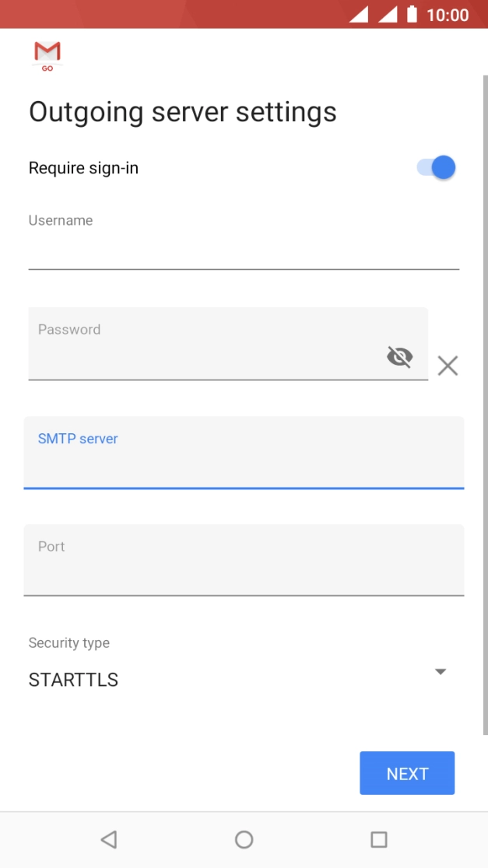The width and height of the screenshot is (488, 868).
Task: Show password using the eye icon
Action: (x=399, y=357)
